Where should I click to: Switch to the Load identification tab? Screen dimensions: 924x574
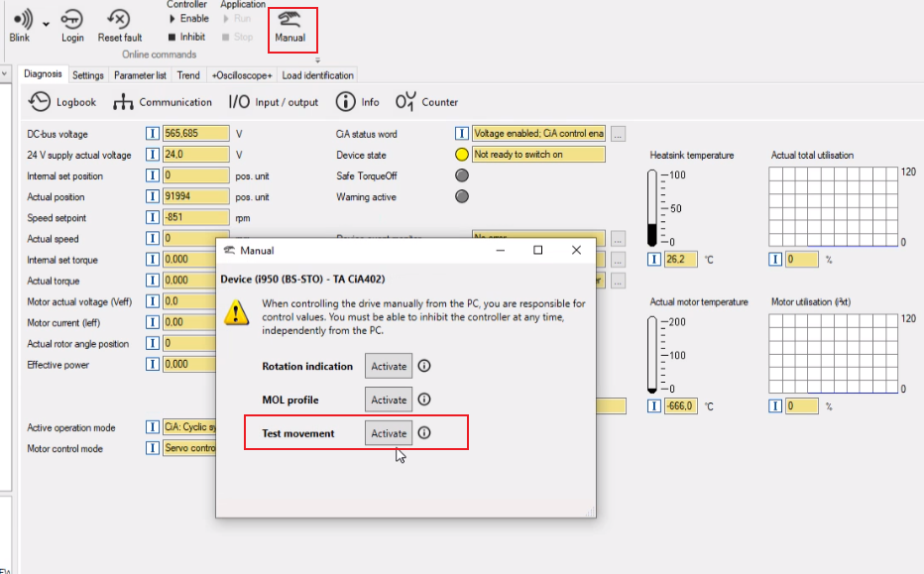pos(317,75)
